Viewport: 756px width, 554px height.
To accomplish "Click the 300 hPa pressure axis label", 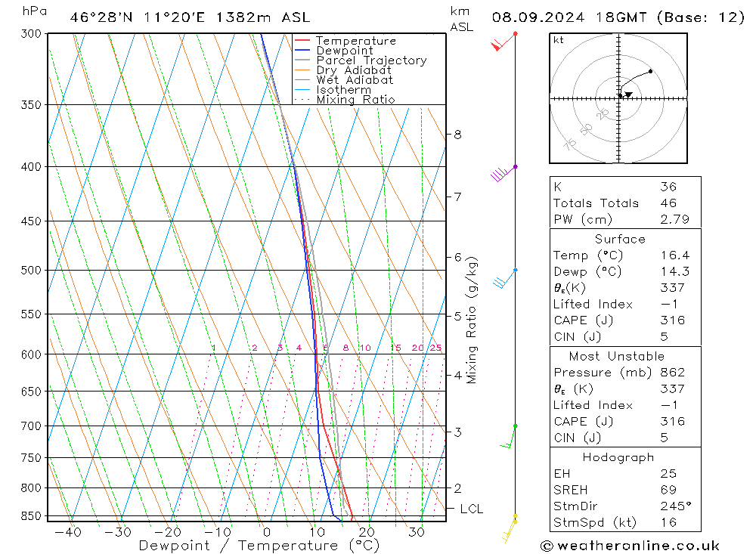I will pos(31,34).
